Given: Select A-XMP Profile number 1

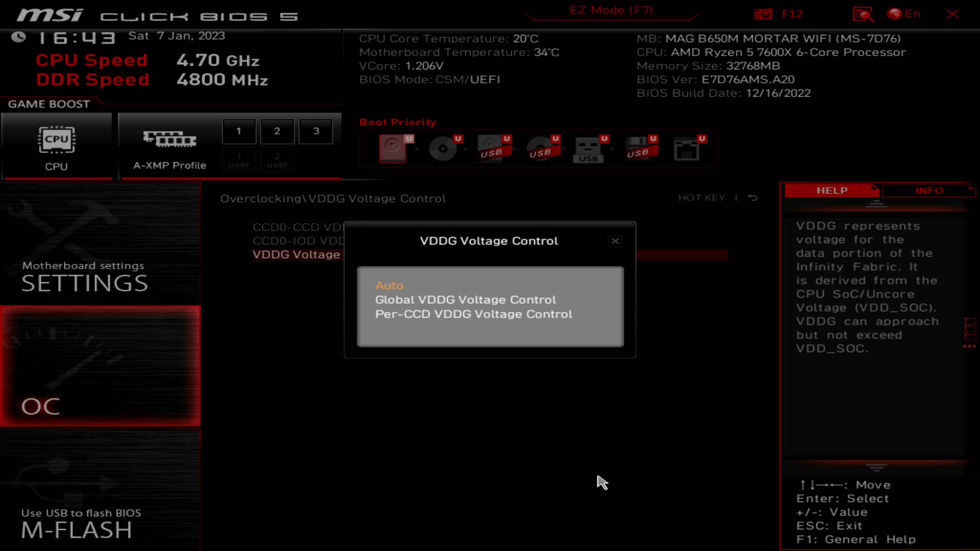Looking at the screenshot, I should 238,131.
